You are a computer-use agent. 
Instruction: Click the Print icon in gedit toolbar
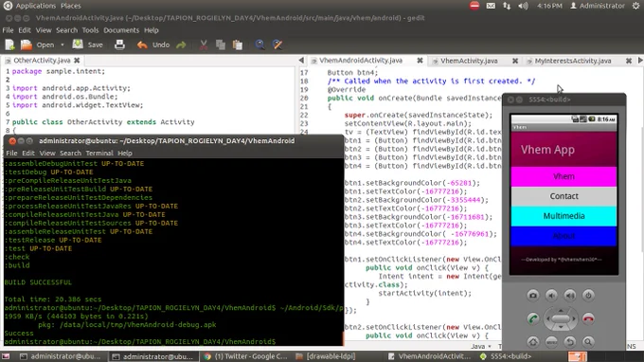click(119, 45)
